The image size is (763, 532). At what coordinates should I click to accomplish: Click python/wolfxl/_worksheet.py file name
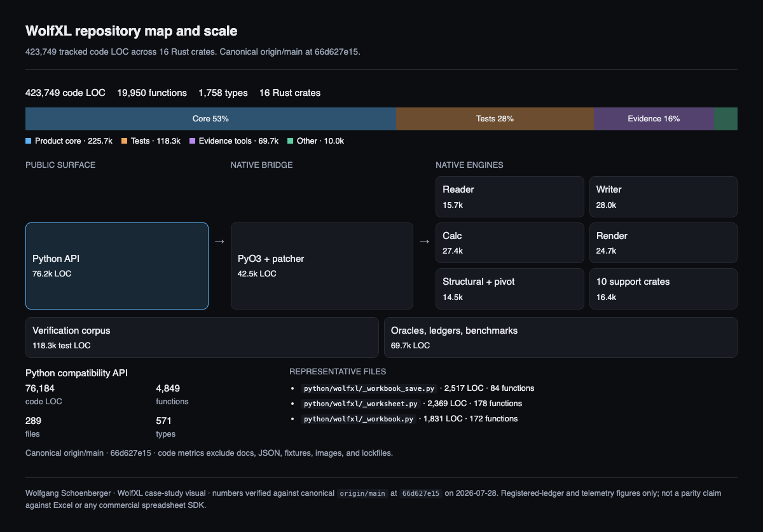pyautogui.click(x=361, y=404)
